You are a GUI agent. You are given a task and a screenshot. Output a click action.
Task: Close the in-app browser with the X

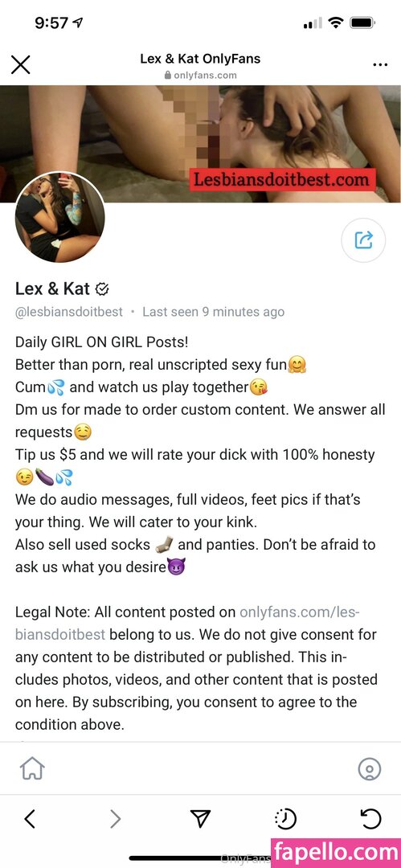point(21,65)
